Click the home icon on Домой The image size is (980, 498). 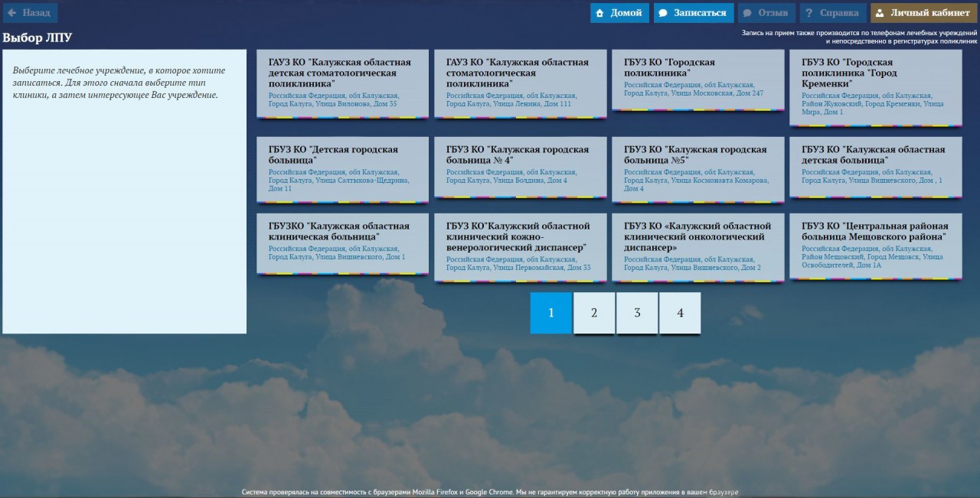click(600, 13)
